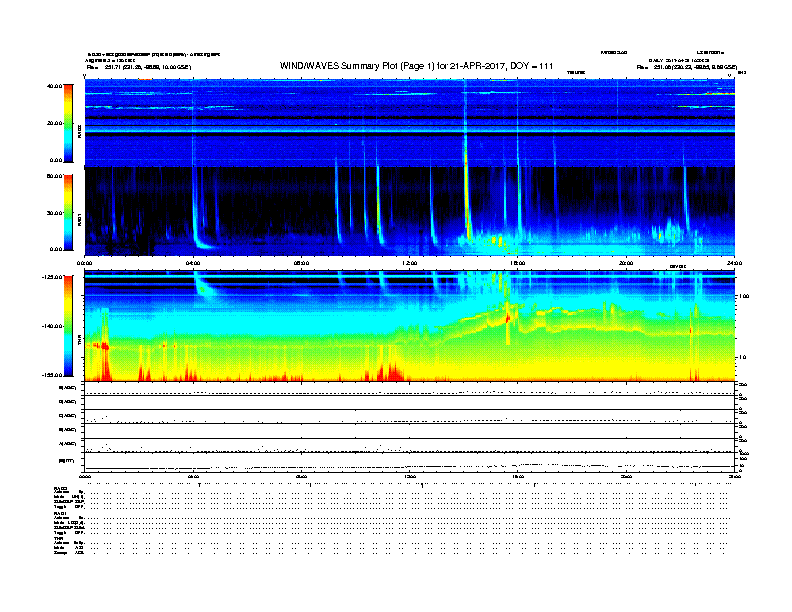
Task: Select the 30.00 label on RAD1 scale
Action: point(55,213)
